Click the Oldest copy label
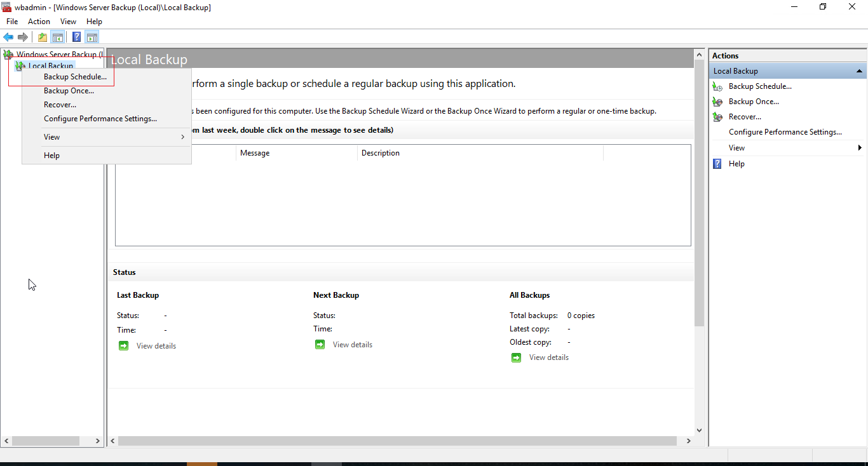Viewport: 868px width, 466px height. click(531, 342)
